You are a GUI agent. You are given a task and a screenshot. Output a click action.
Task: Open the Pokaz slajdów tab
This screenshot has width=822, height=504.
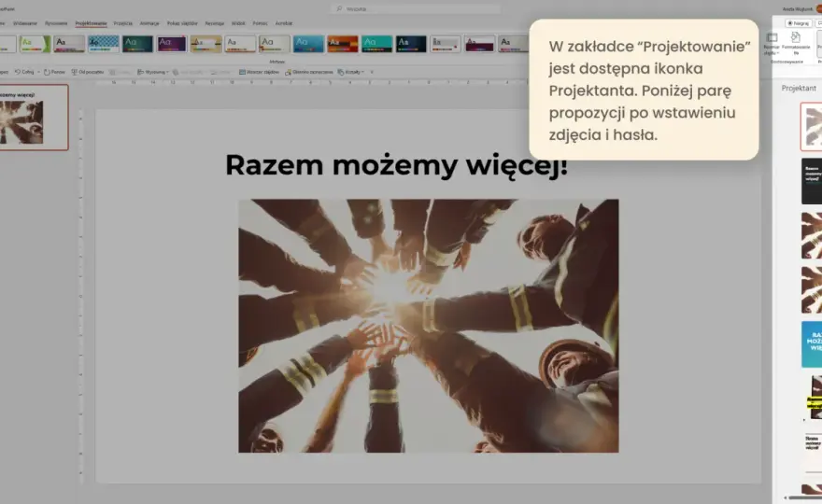coord(182,23)
